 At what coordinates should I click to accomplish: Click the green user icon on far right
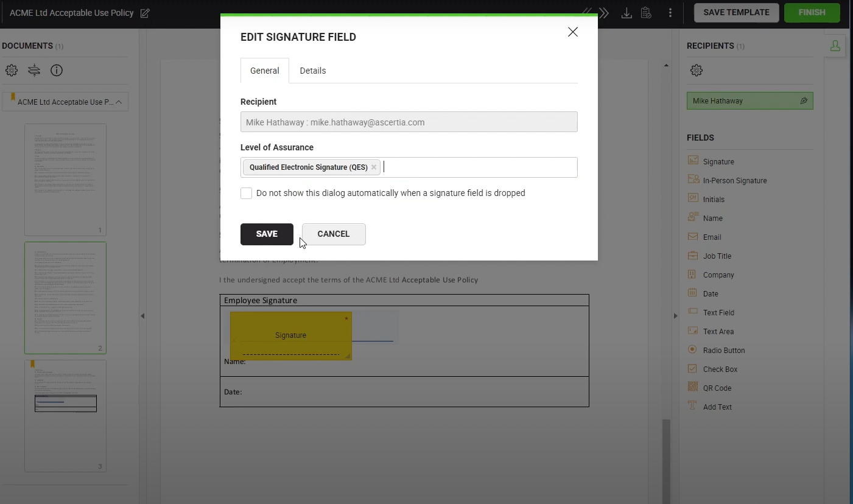835,46
